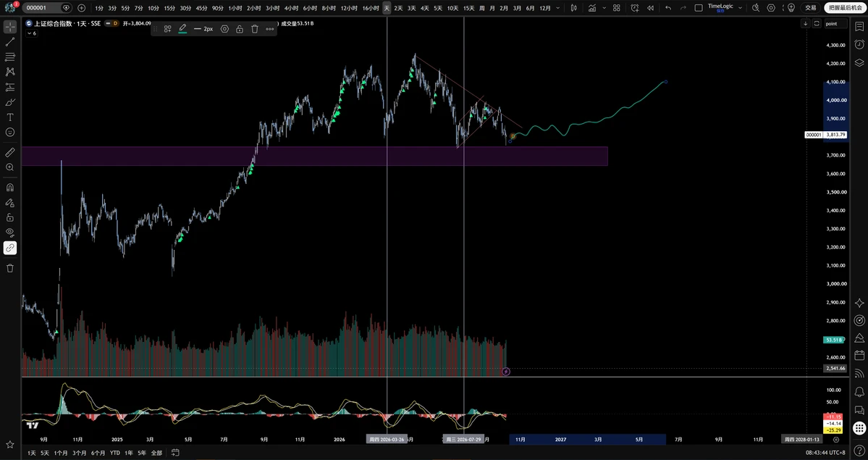Image resolution: width=868 pixels, height=460 pixels.
Task: Click the favorites star icon bottom-left
Action: (x=10, y=445)
